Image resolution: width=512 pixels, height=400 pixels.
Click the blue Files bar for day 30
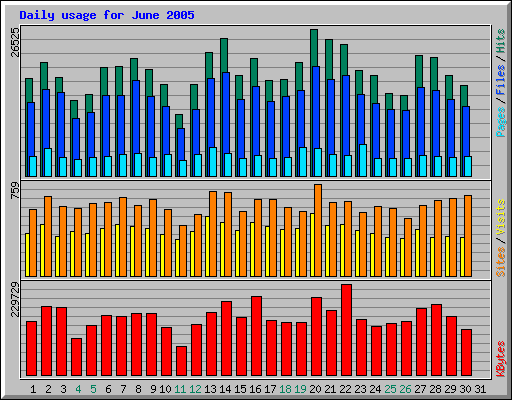[466, 132]
